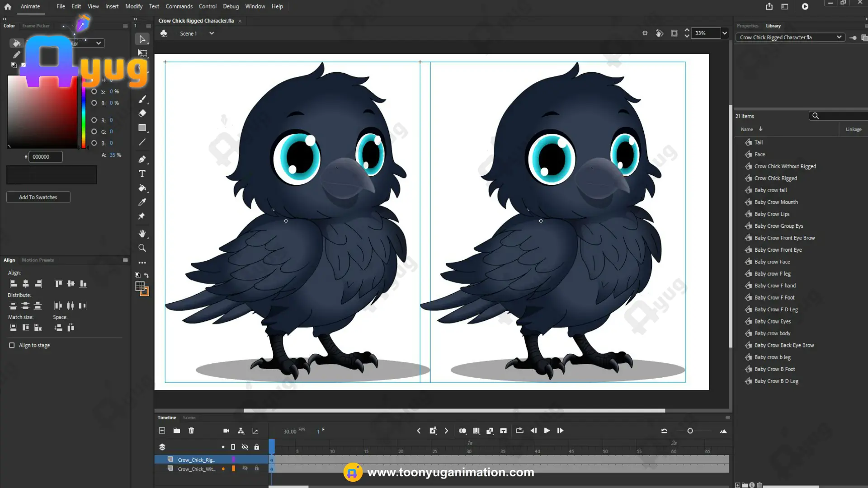Click Add To Swatches button
Viewport: 868px width, 488px height.
[38, 197]
